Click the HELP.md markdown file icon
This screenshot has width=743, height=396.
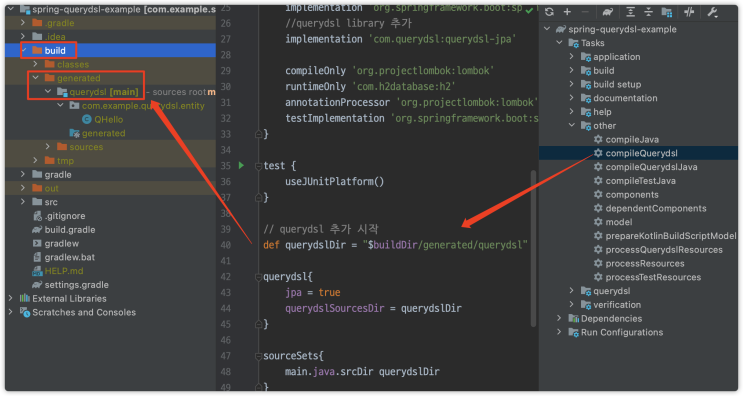37,271
